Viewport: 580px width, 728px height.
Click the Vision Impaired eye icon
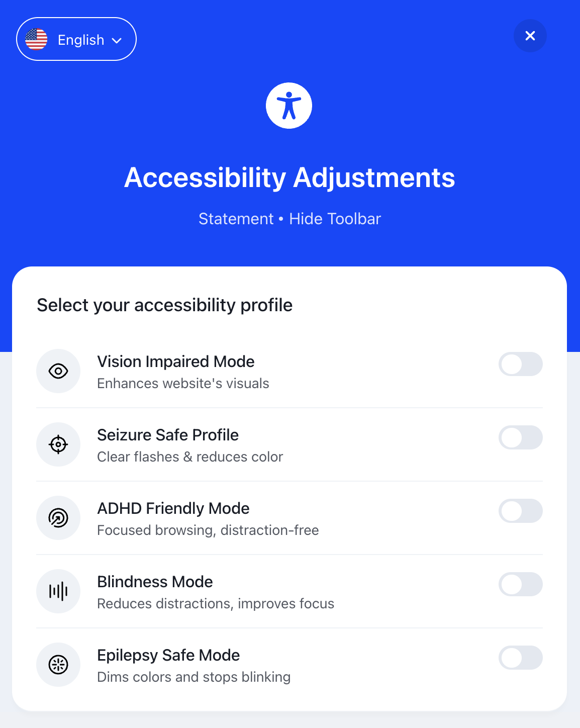click(58, 371)
